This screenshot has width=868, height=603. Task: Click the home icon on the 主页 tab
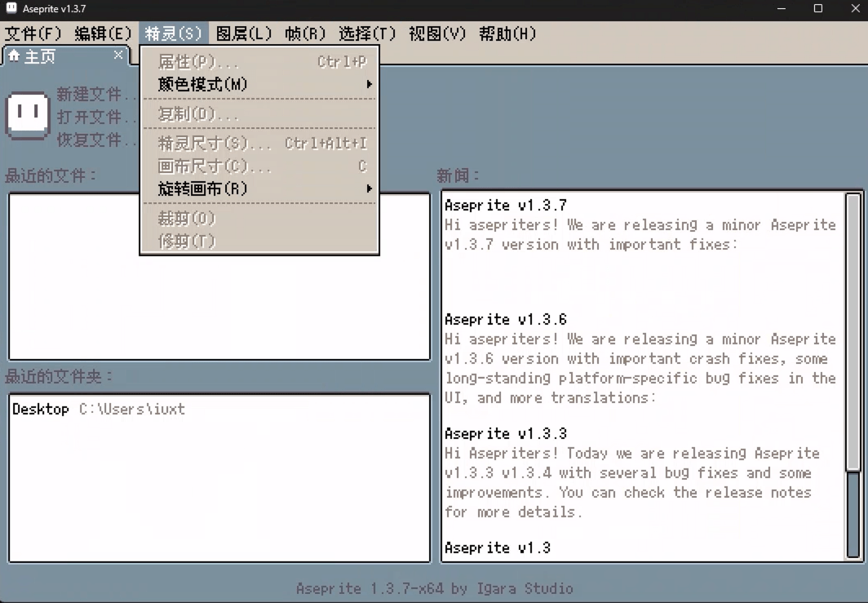click(14, 55)
